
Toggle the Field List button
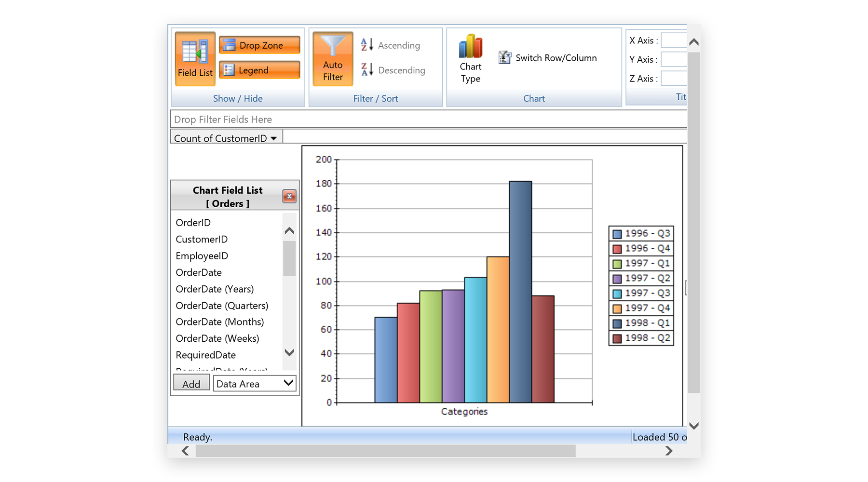coord(195,59)
